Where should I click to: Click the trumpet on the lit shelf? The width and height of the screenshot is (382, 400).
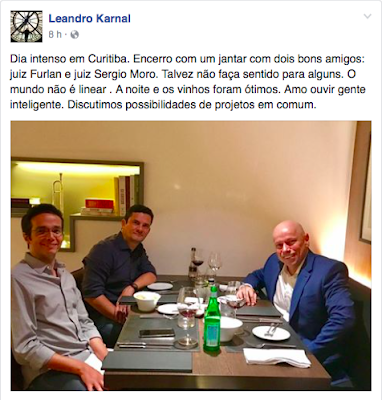tap(59, 194)
